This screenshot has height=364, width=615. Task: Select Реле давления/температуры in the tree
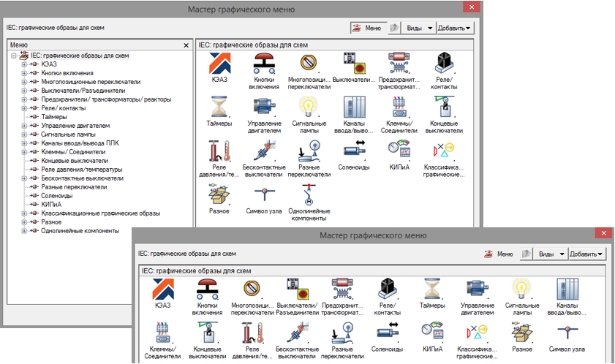pos(82,170)
